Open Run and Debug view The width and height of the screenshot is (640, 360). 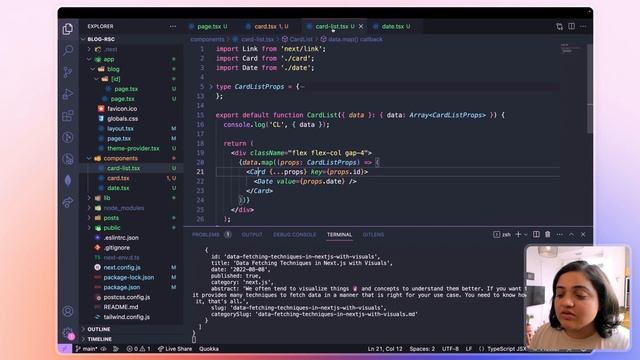pos(68,94)
